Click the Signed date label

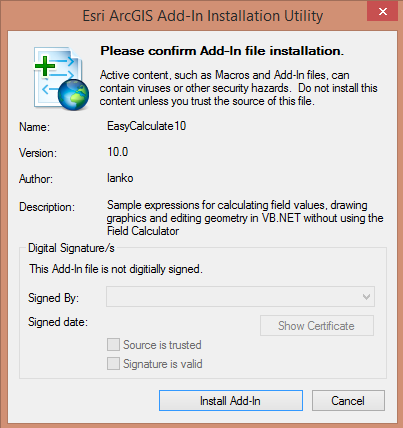[x=58, y=322]
